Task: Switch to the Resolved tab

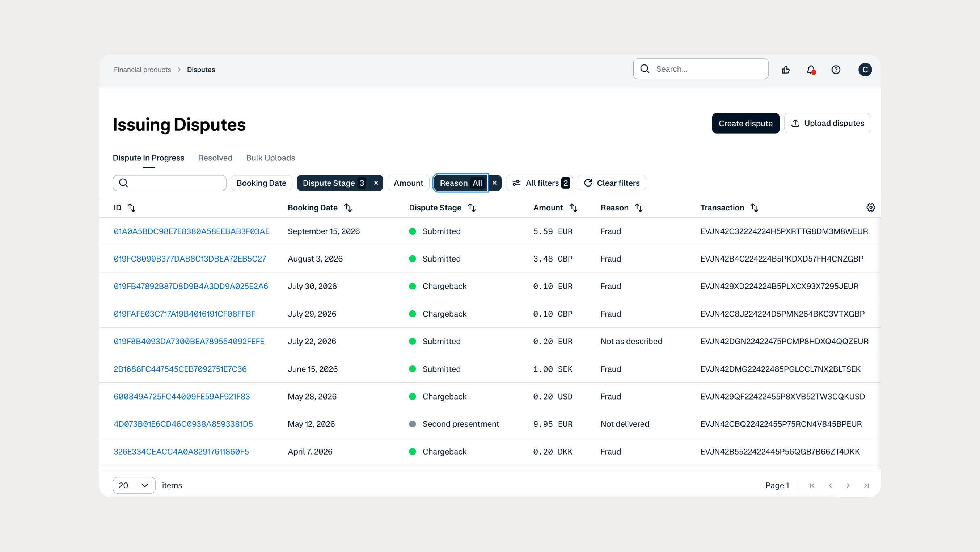Action: pos(215,158)
